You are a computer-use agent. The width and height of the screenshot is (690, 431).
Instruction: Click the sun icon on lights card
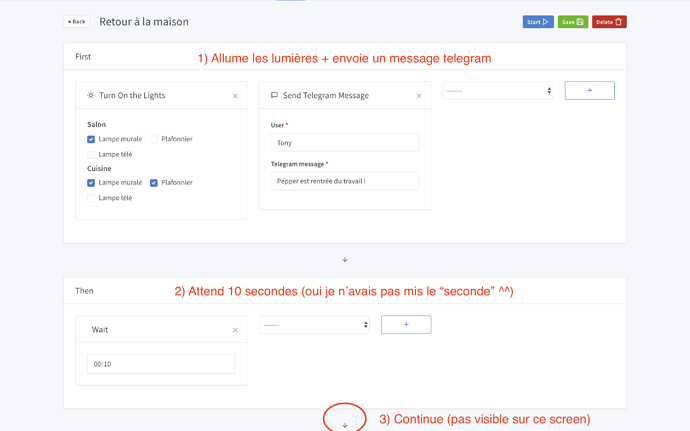tap(91, 95)
